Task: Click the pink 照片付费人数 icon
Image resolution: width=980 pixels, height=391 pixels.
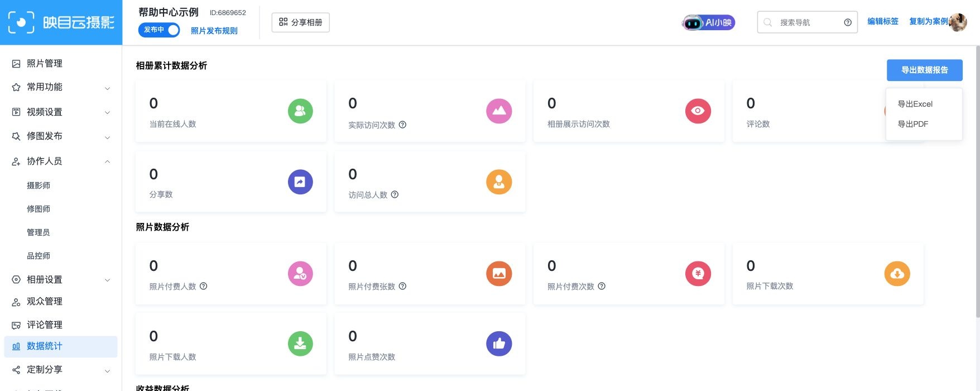Action: point(300,274)
